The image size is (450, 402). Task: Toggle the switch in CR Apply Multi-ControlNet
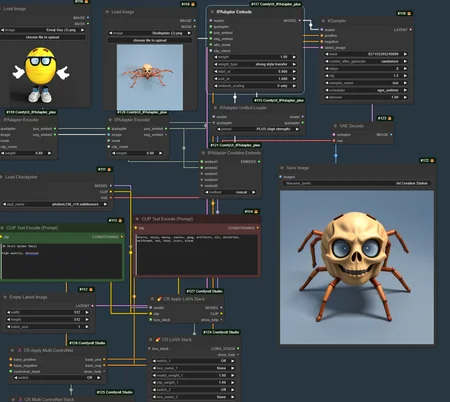[x=57, y=378]
